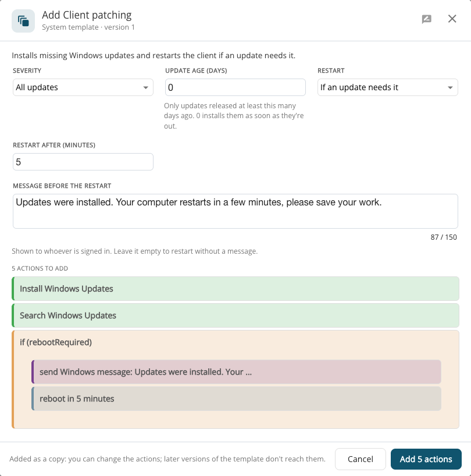The width and height of the screenshot is (471, 476).
Task: Click the message before the restart textarea
Action: (235, 211)
